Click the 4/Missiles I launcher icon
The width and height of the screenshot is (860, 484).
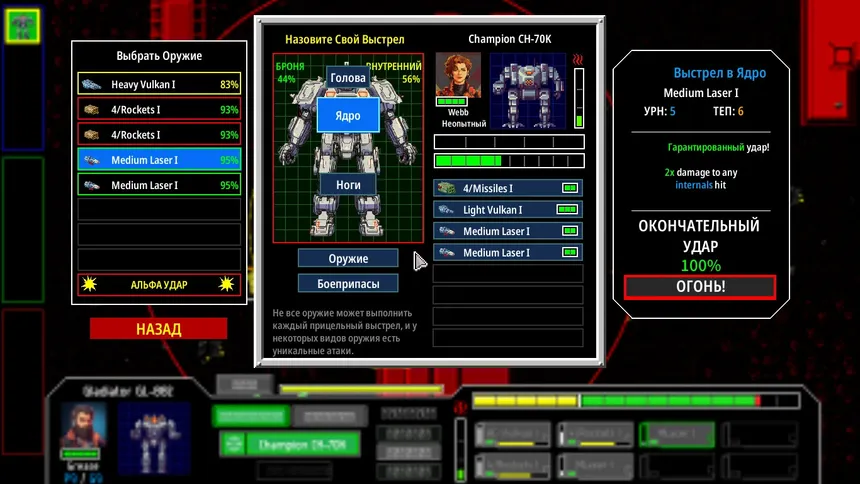(x=446, y=188)
